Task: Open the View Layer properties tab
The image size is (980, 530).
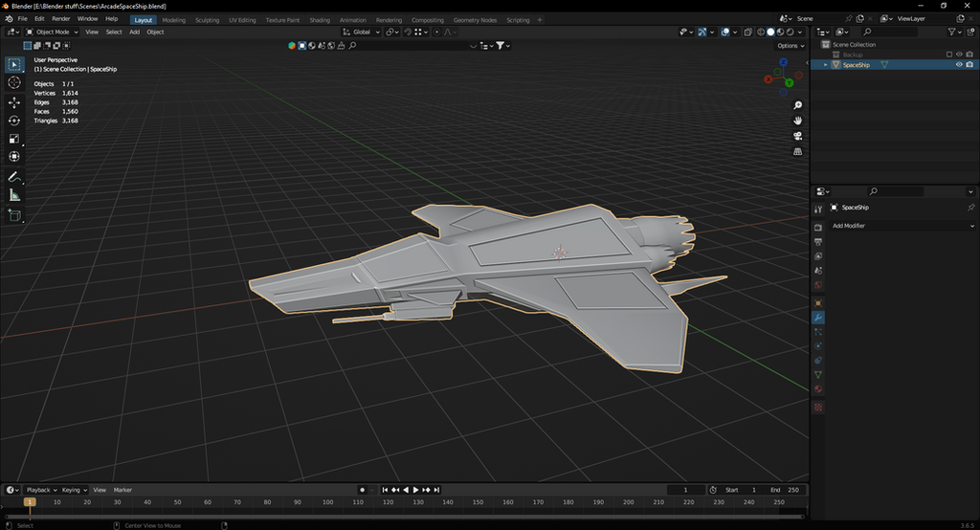Action: click(x=818, y=256)
